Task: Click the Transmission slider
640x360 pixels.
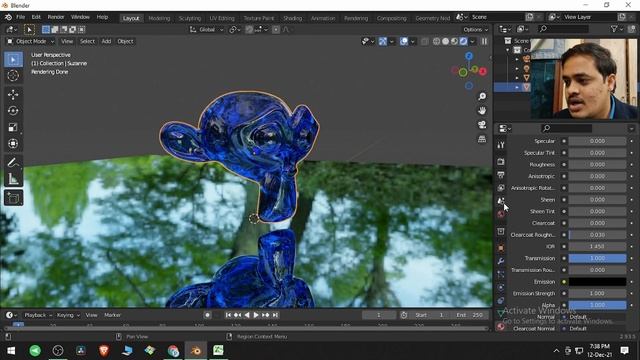Action: (597, 258)
